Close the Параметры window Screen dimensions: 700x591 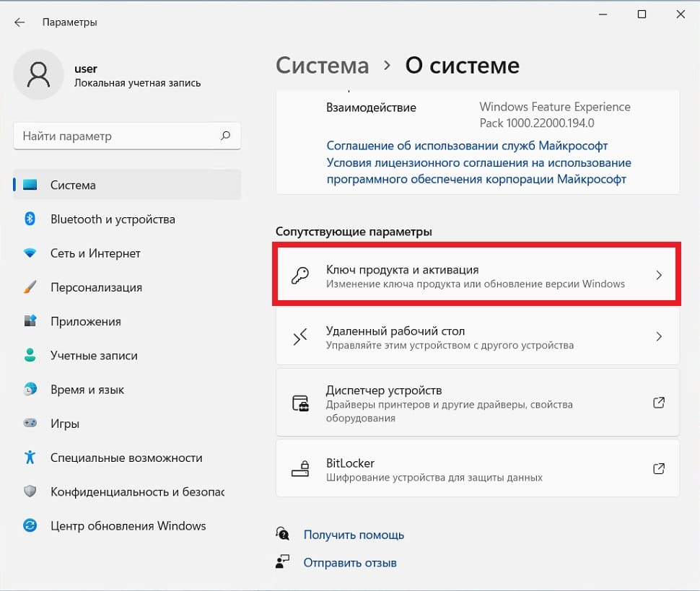681,14
